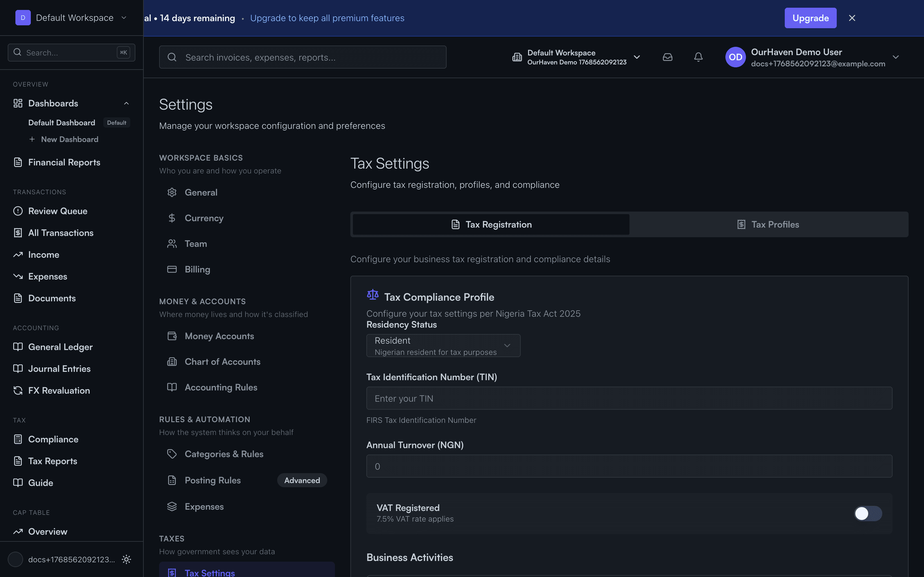Switch to the Tax Profiles tab
The width and height of the screenshot is (924, 577).
pyautogui.click(x=768, y=224)
